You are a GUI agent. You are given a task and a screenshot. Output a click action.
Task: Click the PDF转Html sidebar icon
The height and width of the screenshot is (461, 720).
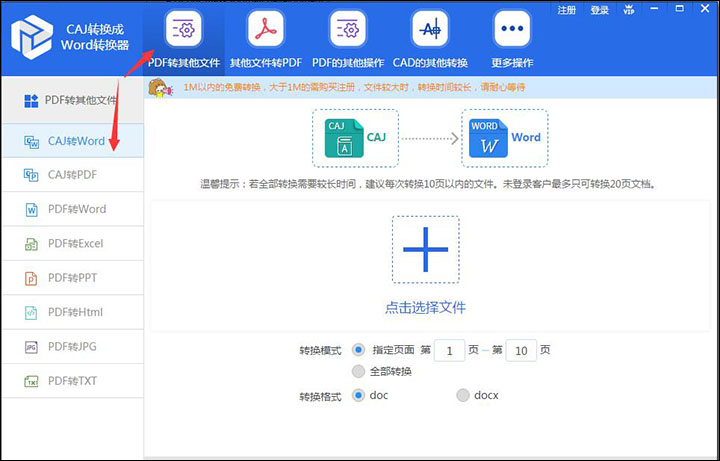(x=31, y=313)
